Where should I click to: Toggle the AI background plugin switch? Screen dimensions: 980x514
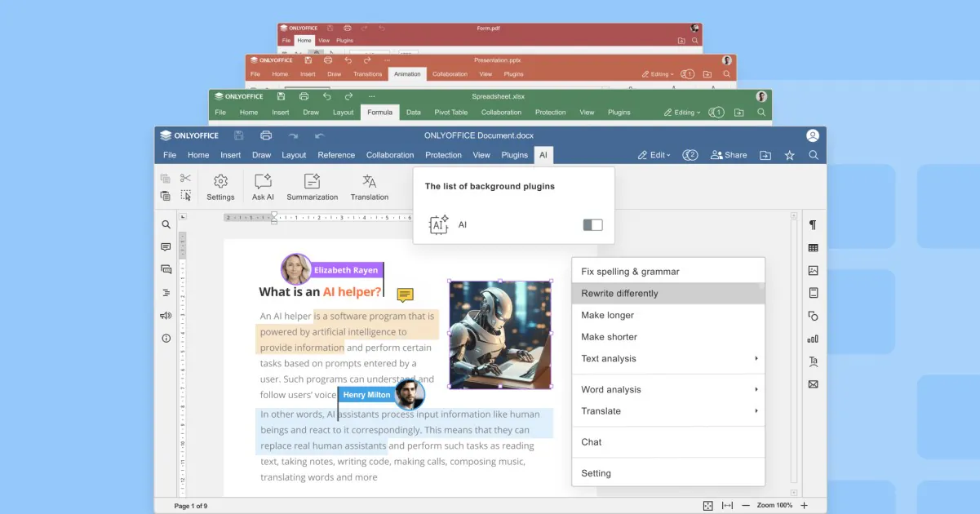pyautogui.click(x=592, y=225)
